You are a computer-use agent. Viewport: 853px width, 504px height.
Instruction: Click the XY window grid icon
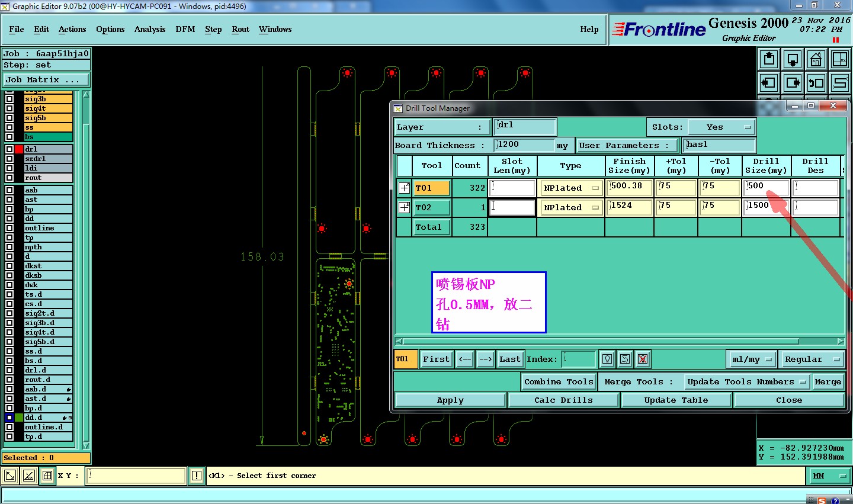pyautogui.click(x=840, y=59)
